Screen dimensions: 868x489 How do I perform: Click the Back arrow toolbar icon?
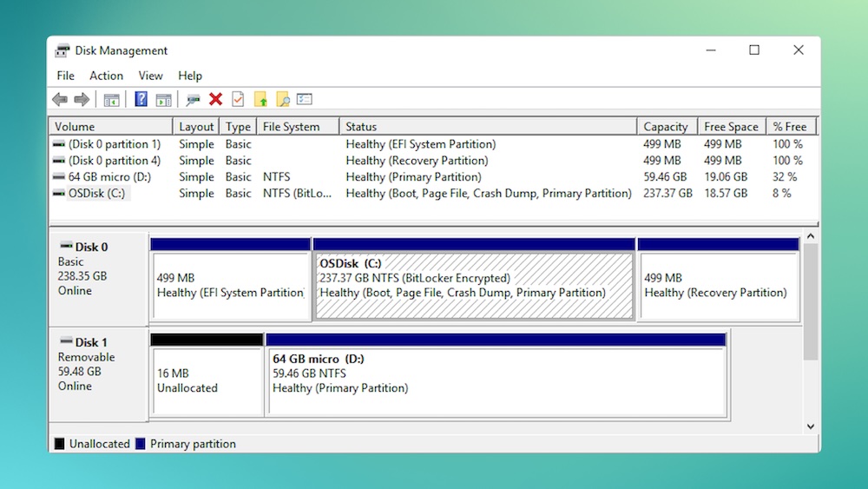pyautogui.click(x=60, y=100)
